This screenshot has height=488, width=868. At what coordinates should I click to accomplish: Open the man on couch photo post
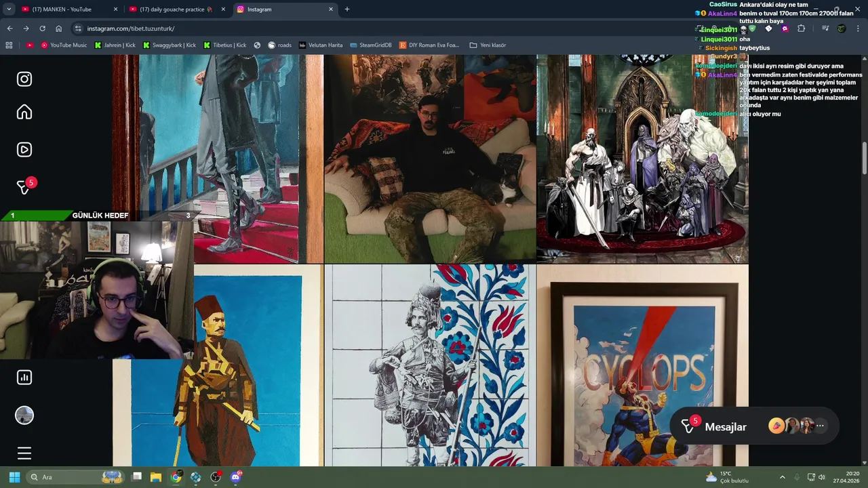tap(430, 159)
